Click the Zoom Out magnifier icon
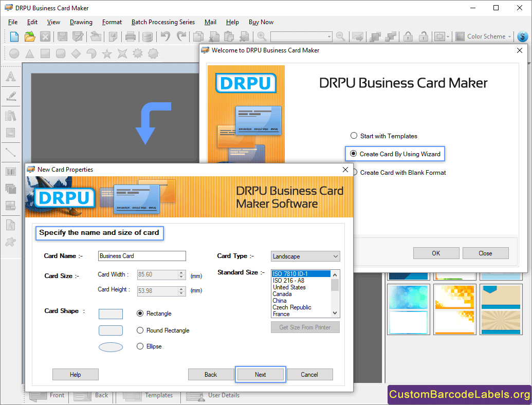 click(x=340, y=36)
